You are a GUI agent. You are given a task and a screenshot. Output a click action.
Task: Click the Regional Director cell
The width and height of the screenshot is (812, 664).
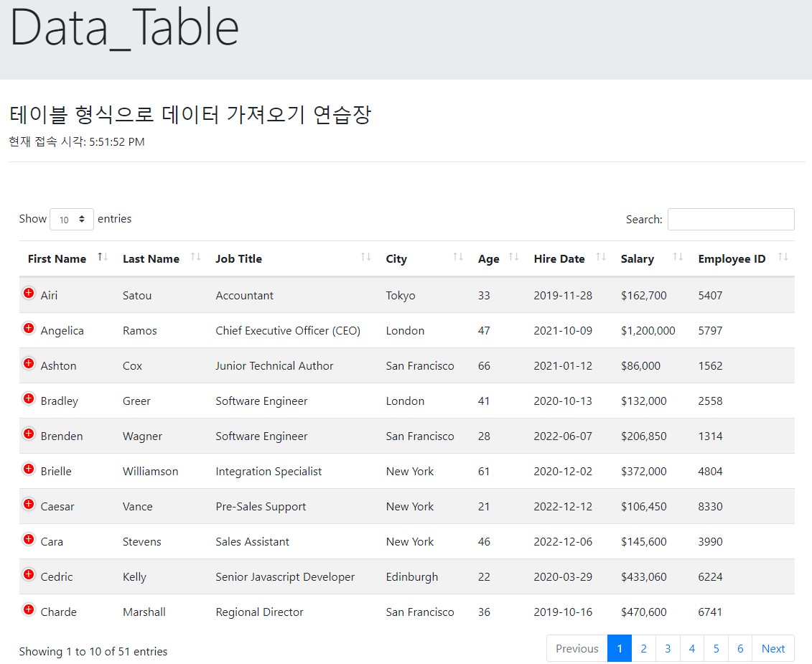point(259,612)
